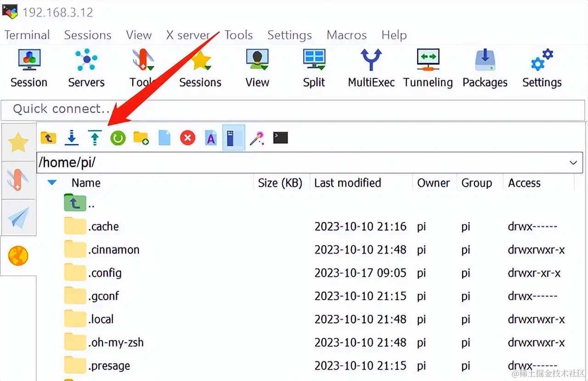Select the .cache folder

[x=91, y=226]
